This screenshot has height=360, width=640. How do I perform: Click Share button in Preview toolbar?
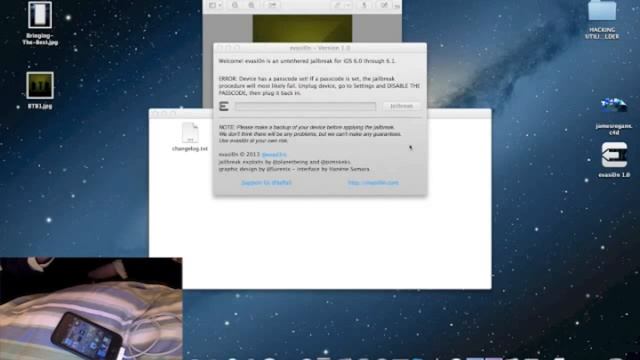click(x=272, y=5)
